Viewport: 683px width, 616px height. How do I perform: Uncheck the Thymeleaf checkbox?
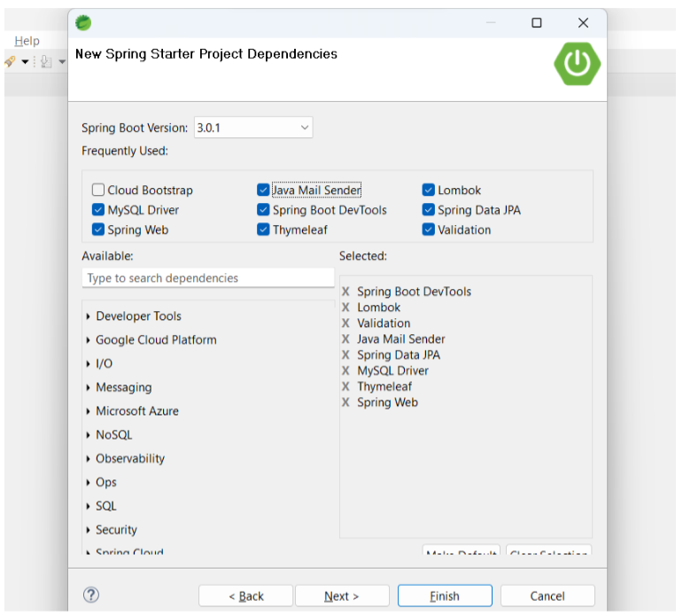click(263, 230)
